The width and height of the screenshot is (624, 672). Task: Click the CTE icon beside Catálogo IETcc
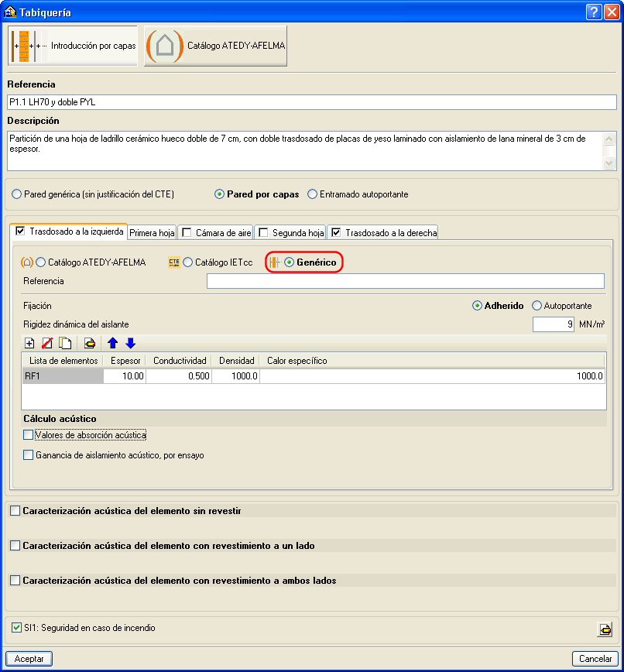click(x=174, y=262)
